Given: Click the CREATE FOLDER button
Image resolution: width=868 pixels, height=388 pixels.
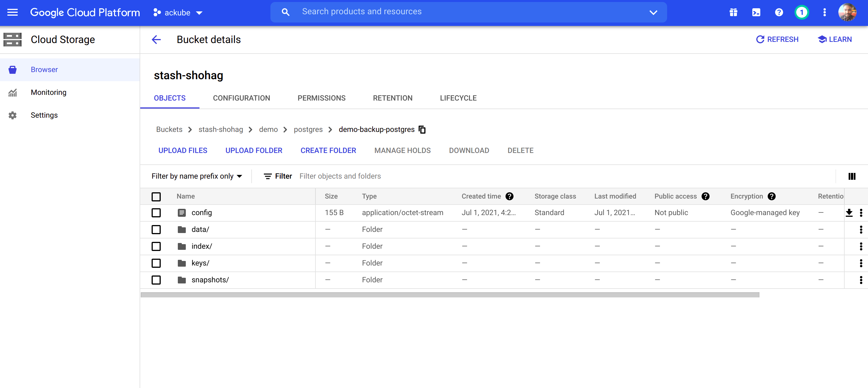Looking at the screenshot, I should 328,150.
